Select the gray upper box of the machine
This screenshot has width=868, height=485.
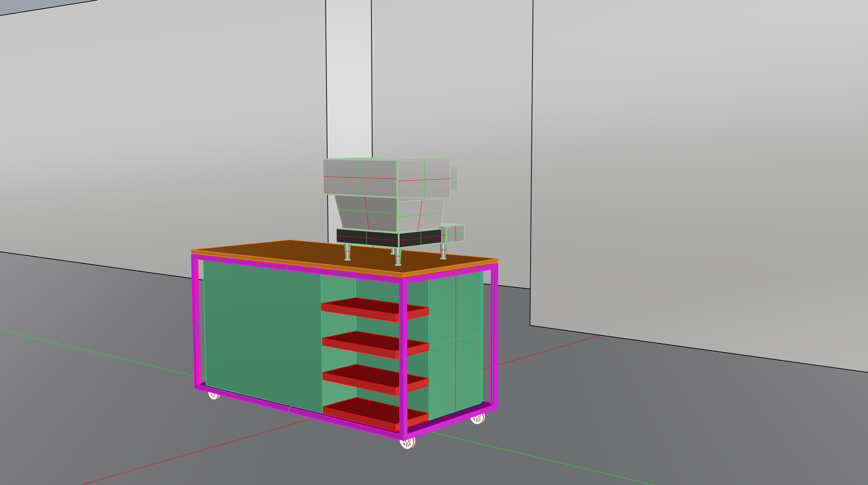pos(386,178)
